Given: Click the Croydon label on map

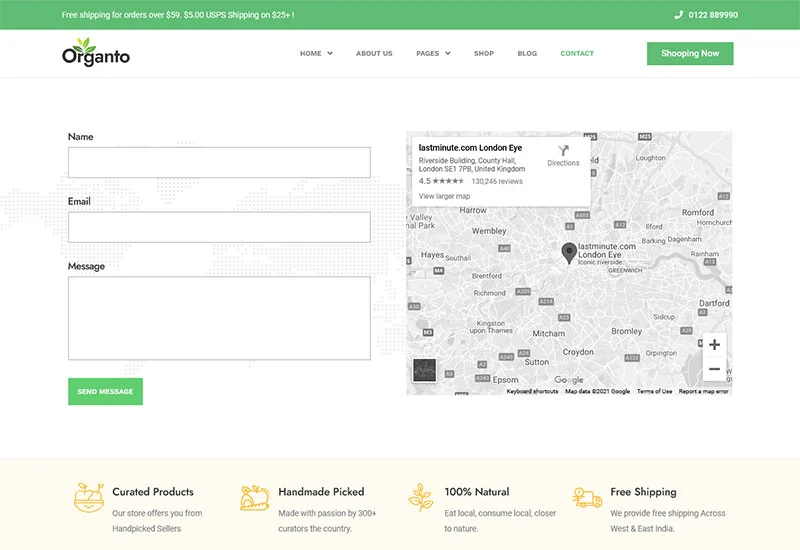Looking at the screenshot, I should (x=578, y=352).
